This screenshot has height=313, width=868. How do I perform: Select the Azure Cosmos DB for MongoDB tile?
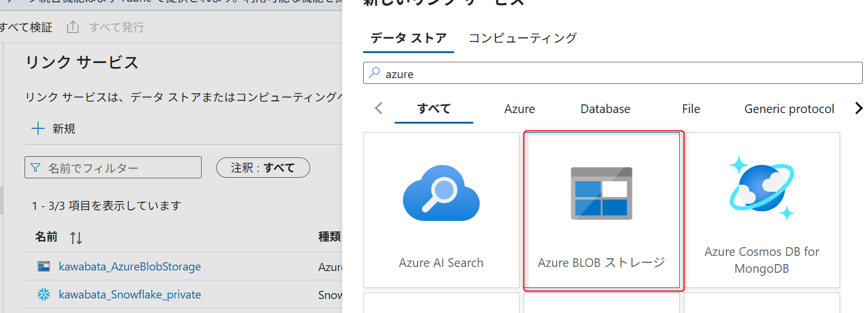pos(762,210)
